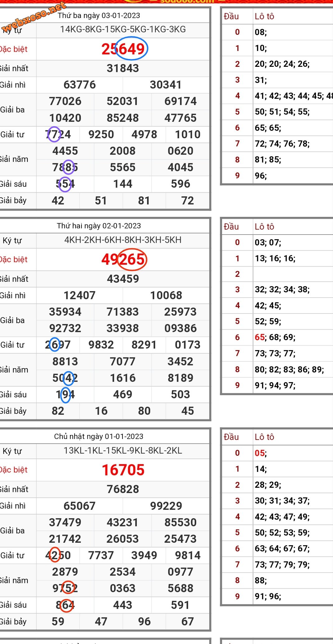333x644 pixels.
Task: Select third prize number 47765
Action: (181, 118)
